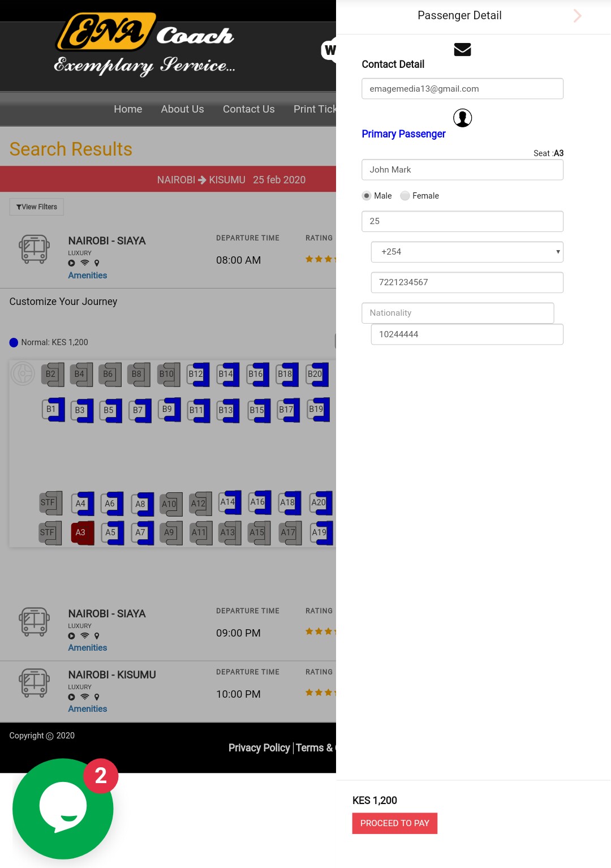Select the Female gender radio button
Screen dimensions: 611x868
coord(405,196)
